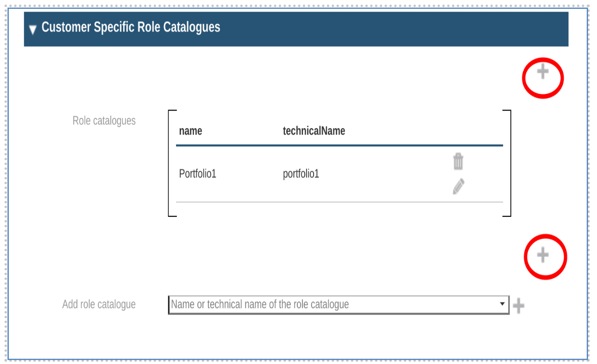
Task: Sort table by the name column header
Action: (190, 130)
